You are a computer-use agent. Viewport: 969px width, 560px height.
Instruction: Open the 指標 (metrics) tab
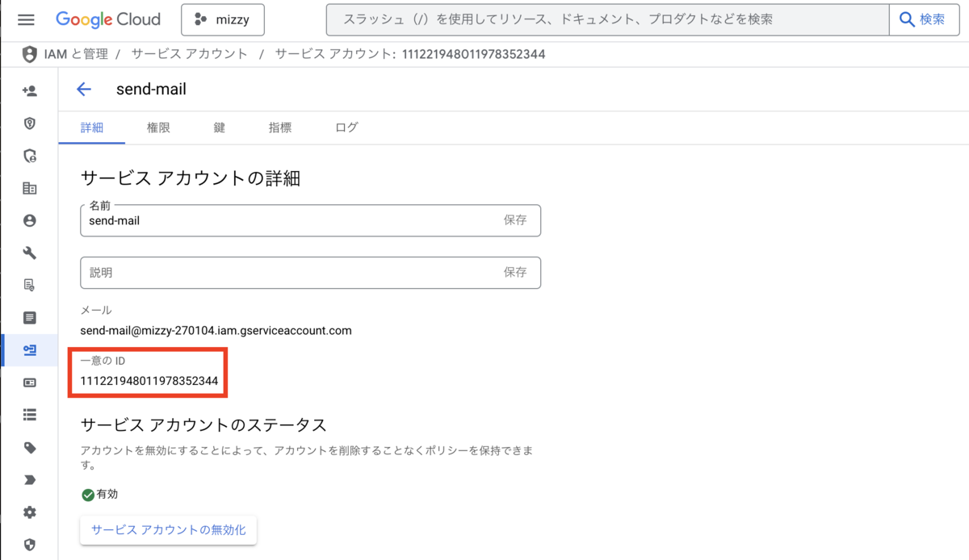pos(279,127)
